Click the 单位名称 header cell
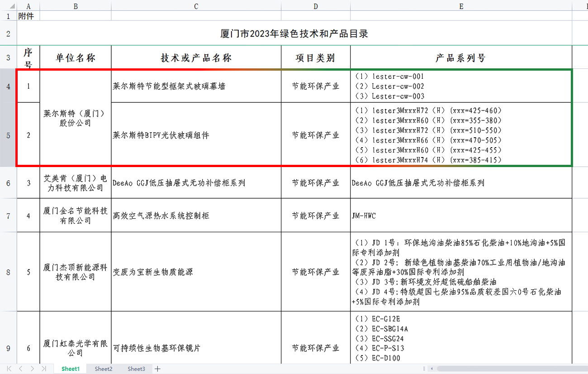 [x=76, y=58]
